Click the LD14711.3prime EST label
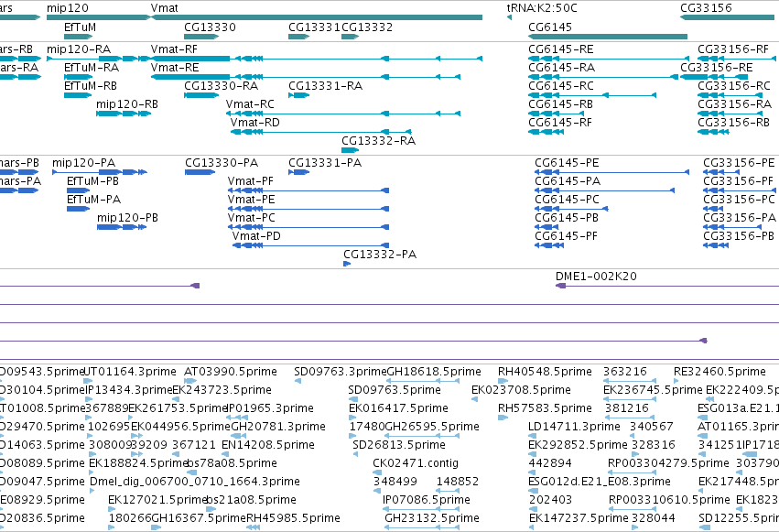The width and height of the screenshot is (779, 532). click(574, 427)
